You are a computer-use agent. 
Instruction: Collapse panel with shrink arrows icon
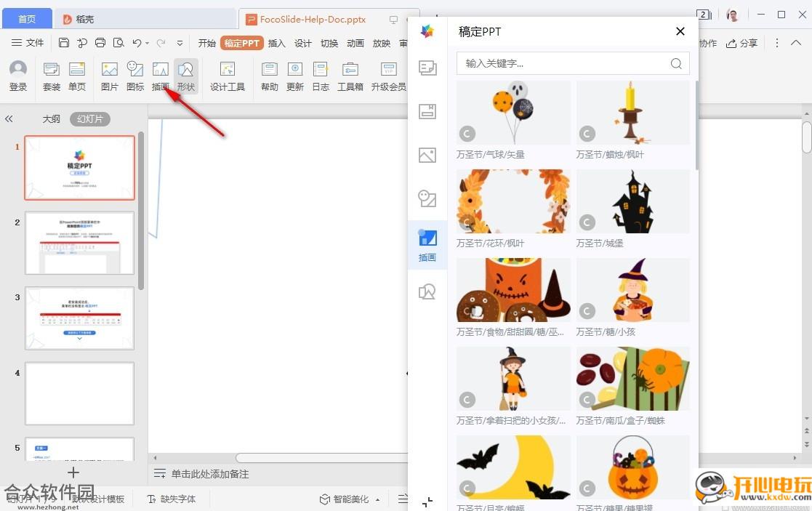[427, 502]
